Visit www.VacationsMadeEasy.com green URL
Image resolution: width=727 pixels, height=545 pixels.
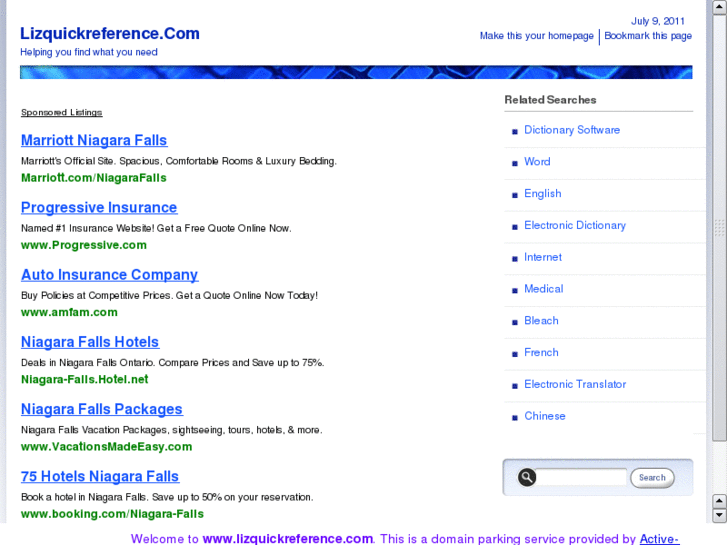point(107,447)
